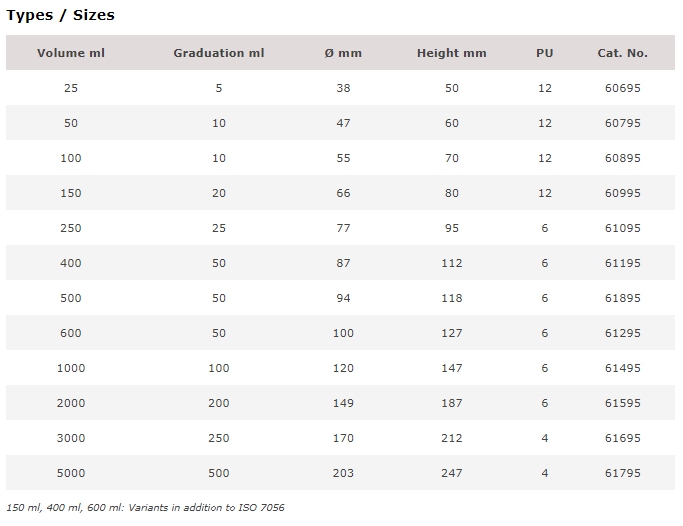Image resolution: width=683 pixels, height=526 pixels.
Task: Click the Ø mm column header
Action: [x=343, y=53]
